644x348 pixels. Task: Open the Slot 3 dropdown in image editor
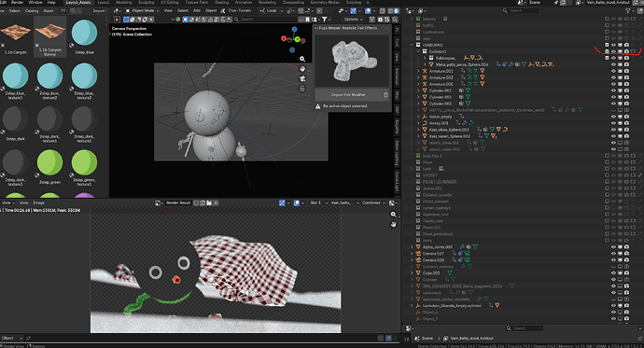[x=318, y=202]
